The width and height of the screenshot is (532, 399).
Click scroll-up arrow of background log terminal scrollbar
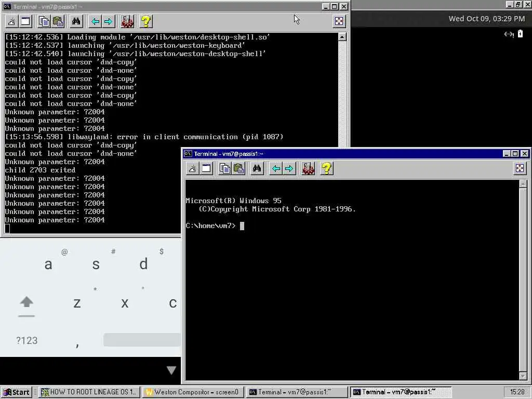342,37
